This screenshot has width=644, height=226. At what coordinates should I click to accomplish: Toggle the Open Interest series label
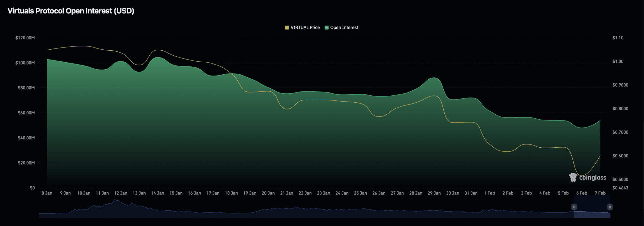point(344,28)
